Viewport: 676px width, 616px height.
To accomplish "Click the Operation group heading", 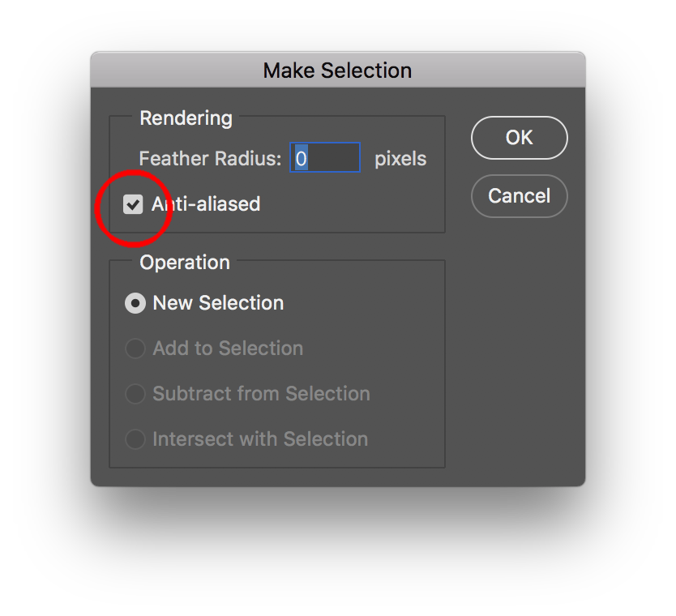I will [x=185, y=263].
